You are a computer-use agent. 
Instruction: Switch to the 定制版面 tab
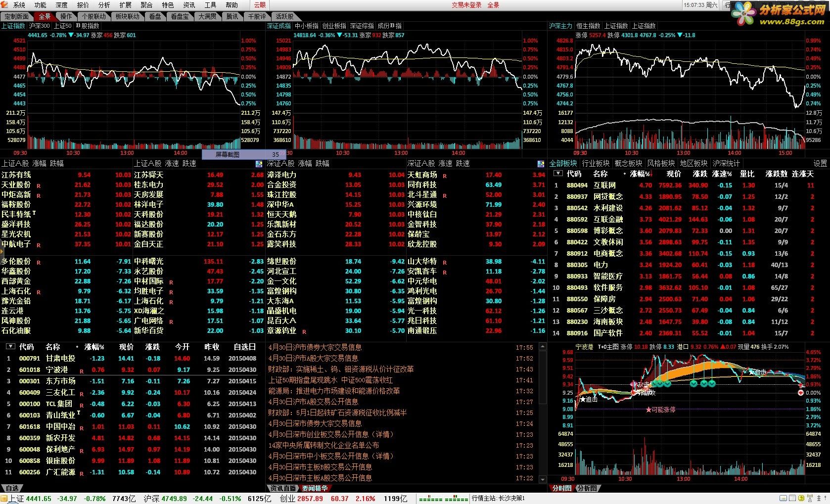pos(17,16)
